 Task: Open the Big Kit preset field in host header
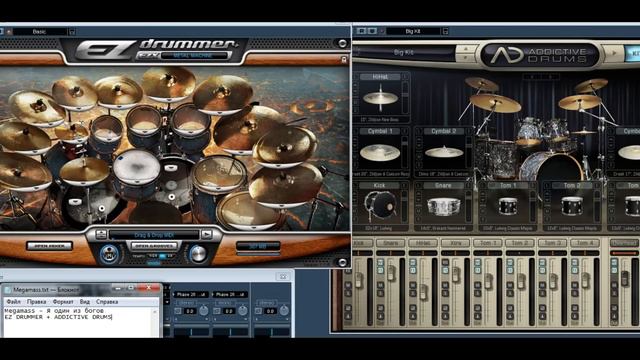coord(413,31)
